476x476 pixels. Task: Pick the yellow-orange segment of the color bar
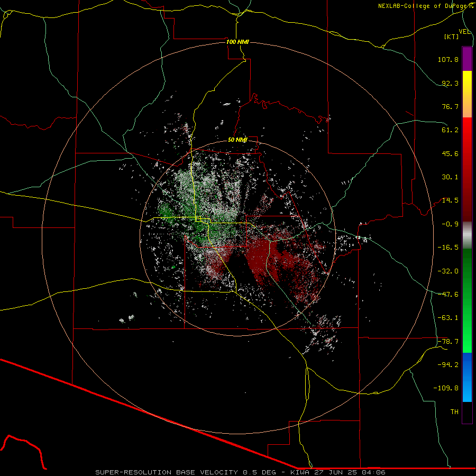click(x=467, y=94)
